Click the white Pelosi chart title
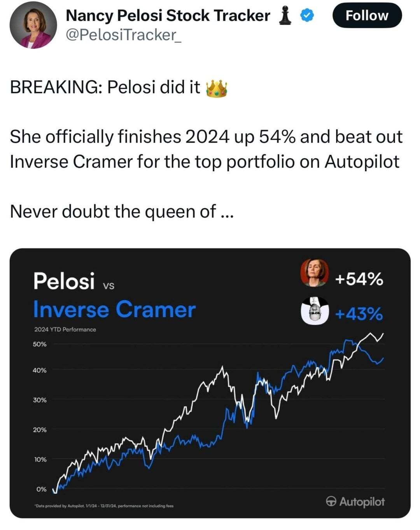The width and height of the screenshot is (420, 530). (64, 281)
